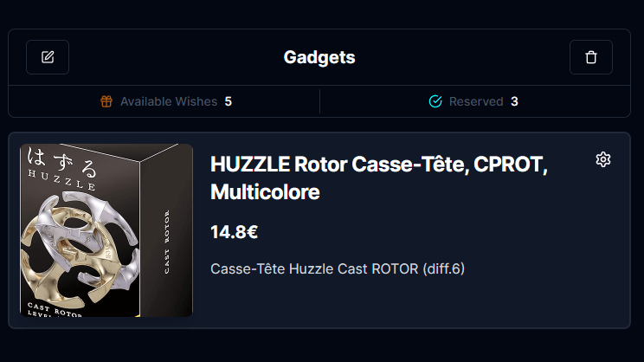Click the word Multicolore in the title
Image resolution: width=644 pixels, height=362 pixels.
[x=265, y=192]
